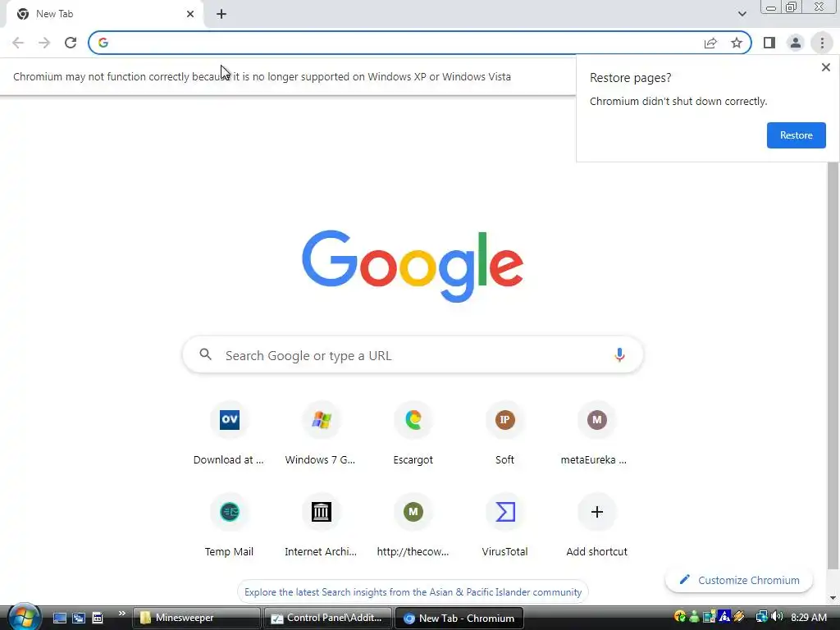Click the volume speaker tray icon
This screenshot has width=840, height=630.
point(778,617)
